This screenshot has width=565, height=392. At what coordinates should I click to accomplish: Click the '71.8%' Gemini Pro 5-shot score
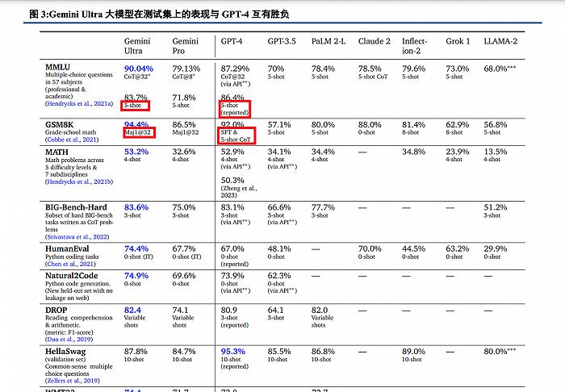click(x=184, y=98)
